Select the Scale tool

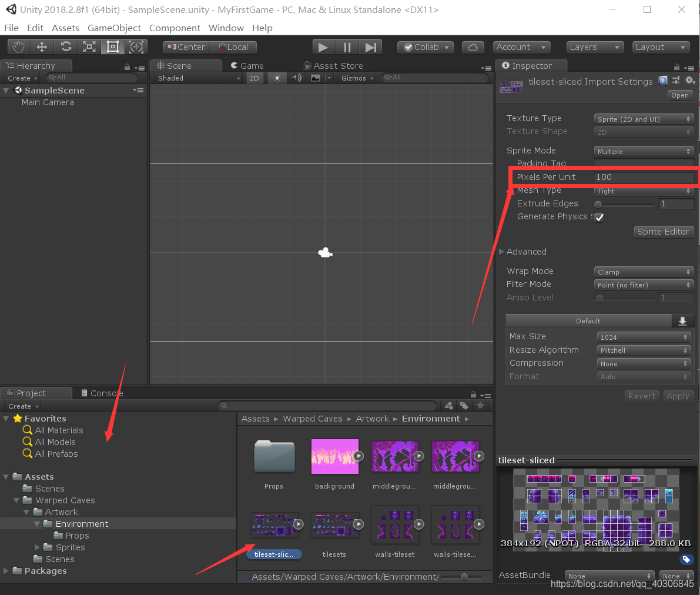(89, 47)
